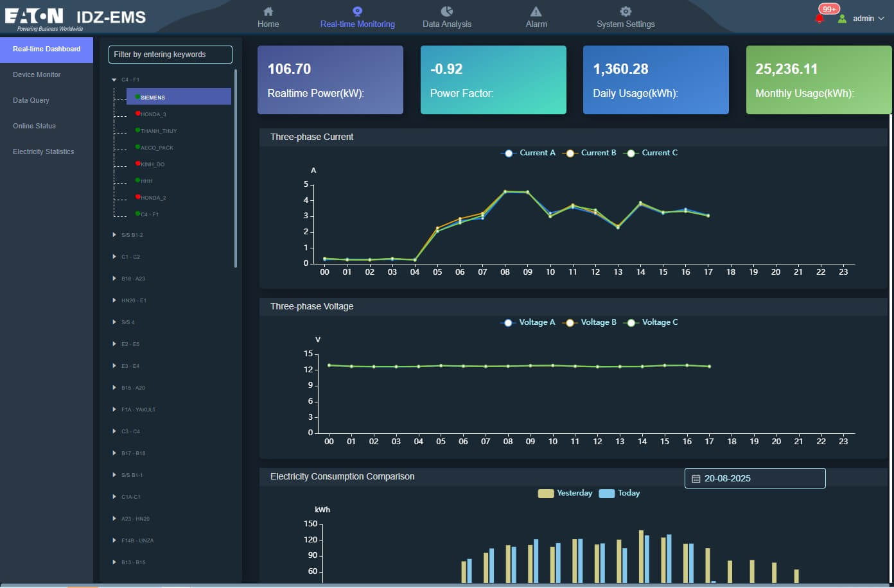
Task: Expand the S/S B1-2 tree node
Action: pyautogui.click(x=114, y=235)
